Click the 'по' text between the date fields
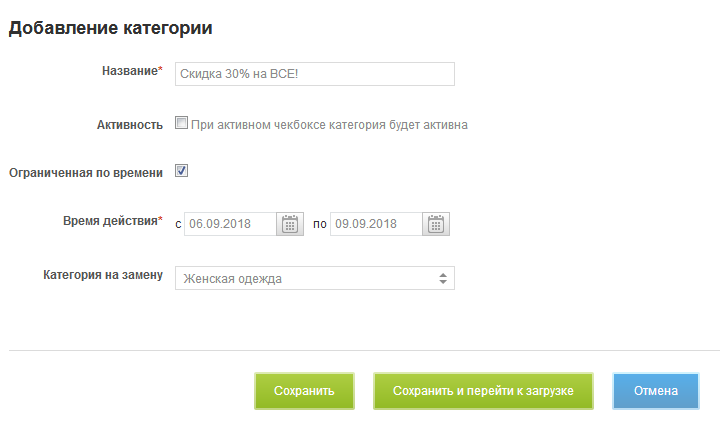Image resolution: width=720 pixels, height=428 pixels. [320, 225]
